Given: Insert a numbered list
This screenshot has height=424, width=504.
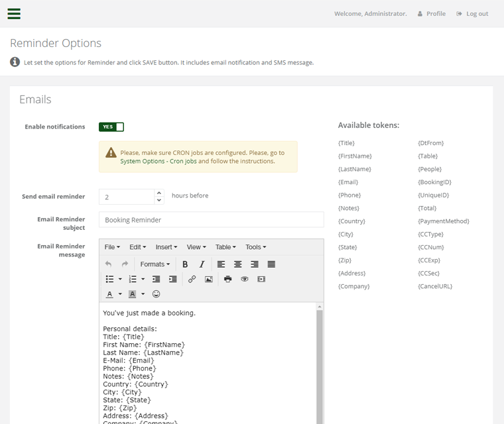Looking at the screenshot, I should (133, 279).
